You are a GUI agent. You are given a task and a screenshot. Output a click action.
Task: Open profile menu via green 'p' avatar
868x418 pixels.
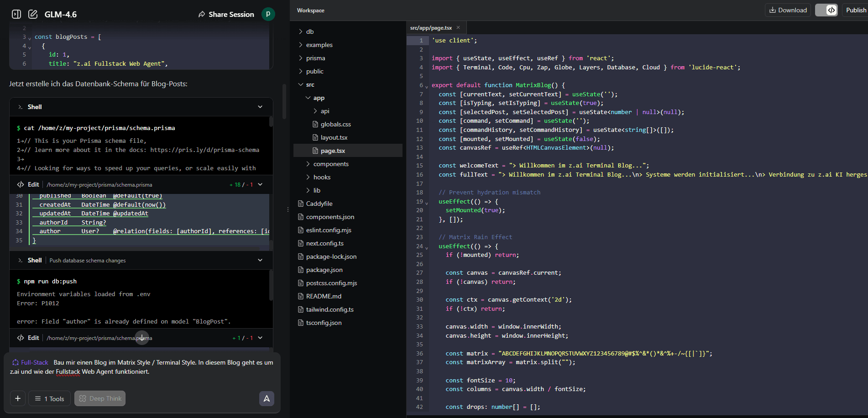pos(268,14)
